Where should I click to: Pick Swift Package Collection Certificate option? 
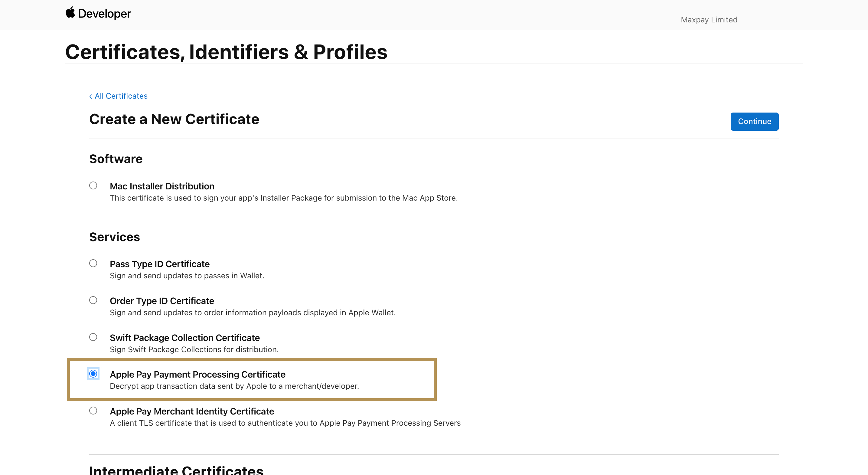[x=93, y=337]
